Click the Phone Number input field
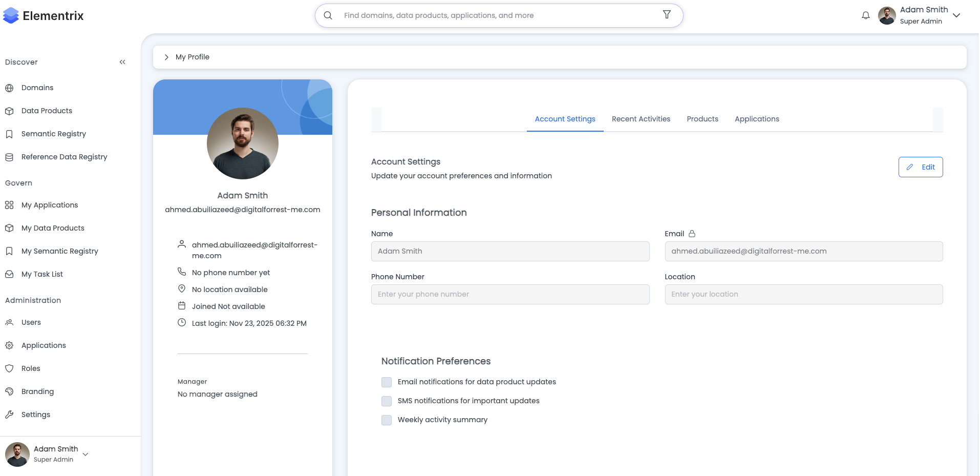Viewport: 980px width, 476px height. [x=510, y=294]
